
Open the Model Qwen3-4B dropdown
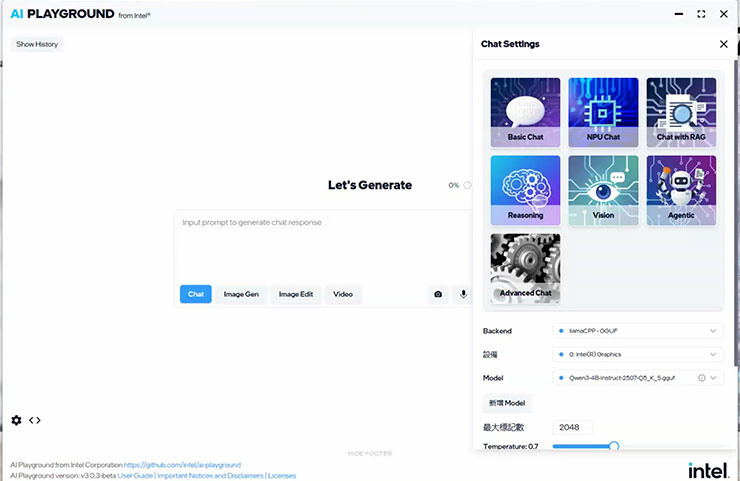638,378
